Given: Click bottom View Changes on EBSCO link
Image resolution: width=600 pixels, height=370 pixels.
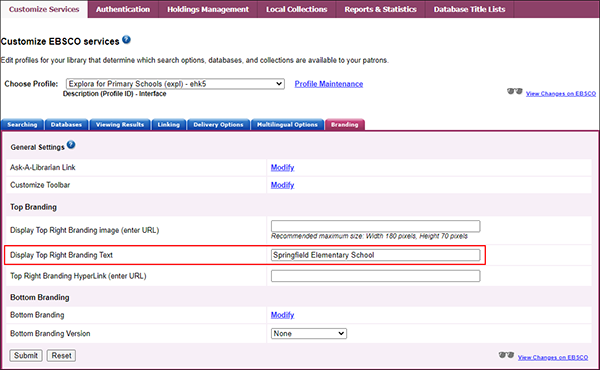Looking at the screenshot, I should 553,357.
